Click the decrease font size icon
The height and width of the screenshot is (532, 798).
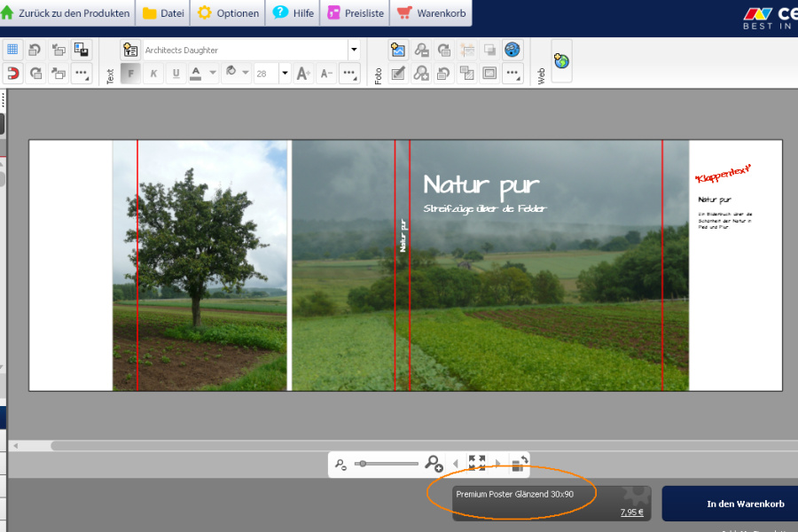[326, 74]
